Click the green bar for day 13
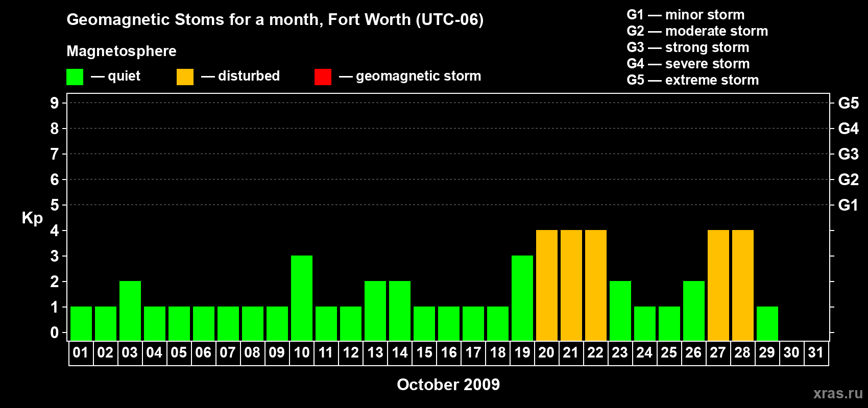 (375, 311)
